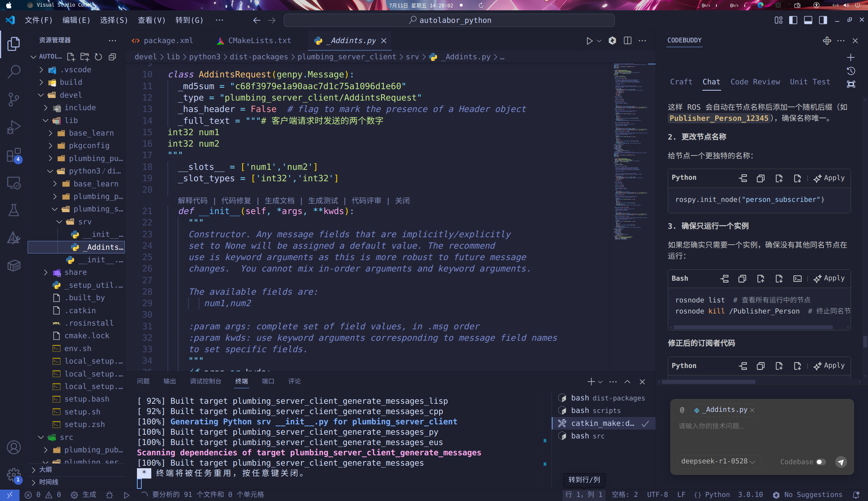
Task: Collapse the devel folder
Action: click(x=71, y=95)
